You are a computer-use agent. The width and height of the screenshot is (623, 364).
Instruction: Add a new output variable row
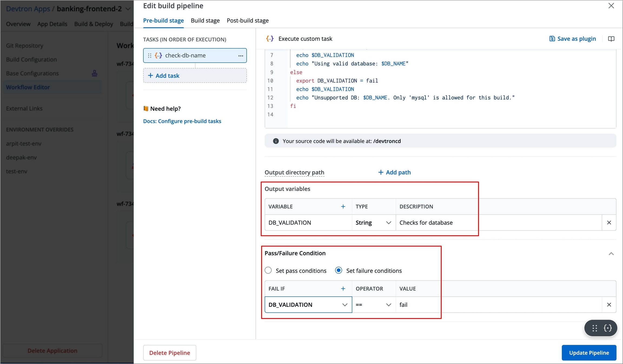click(343, 207)
